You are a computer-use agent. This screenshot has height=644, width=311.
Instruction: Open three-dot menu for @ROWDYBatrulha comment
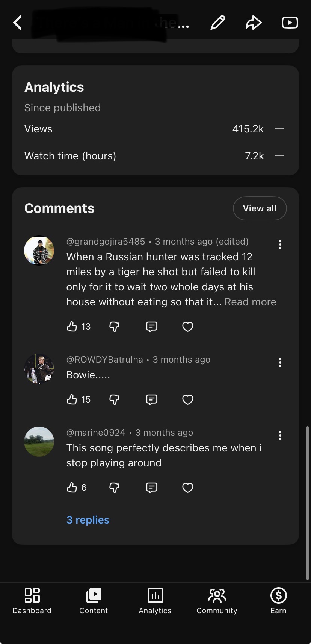pyautogui.click(x=280, y=363)
